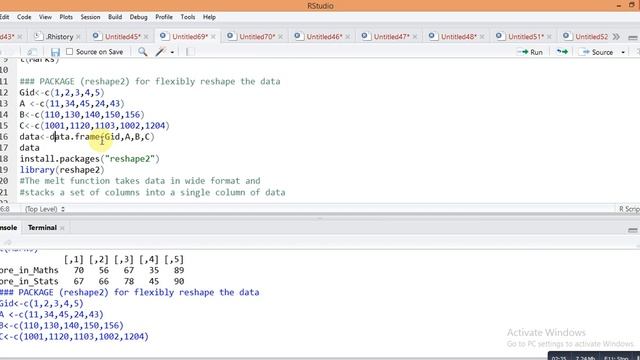Minimize the source editor pane
This screenshot has width=640, height=360.
point(633,38)
